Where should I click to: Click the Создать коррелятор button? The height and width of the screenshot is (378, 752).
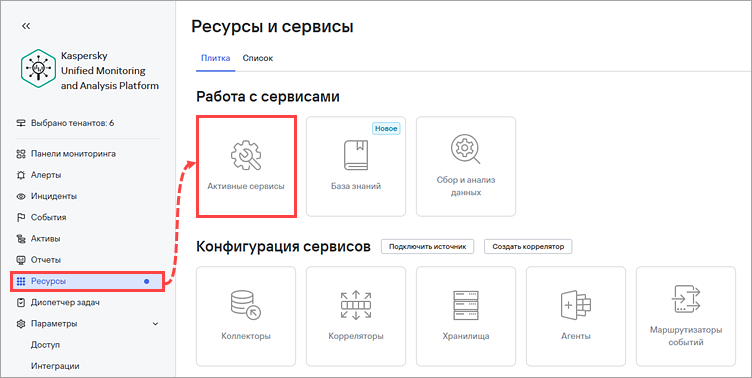point(528,247)
